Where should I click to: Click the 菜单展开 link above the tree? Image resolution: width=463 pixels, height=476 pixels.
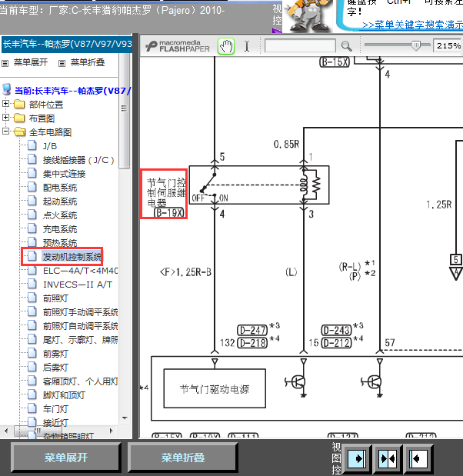[x=31, y=62]
